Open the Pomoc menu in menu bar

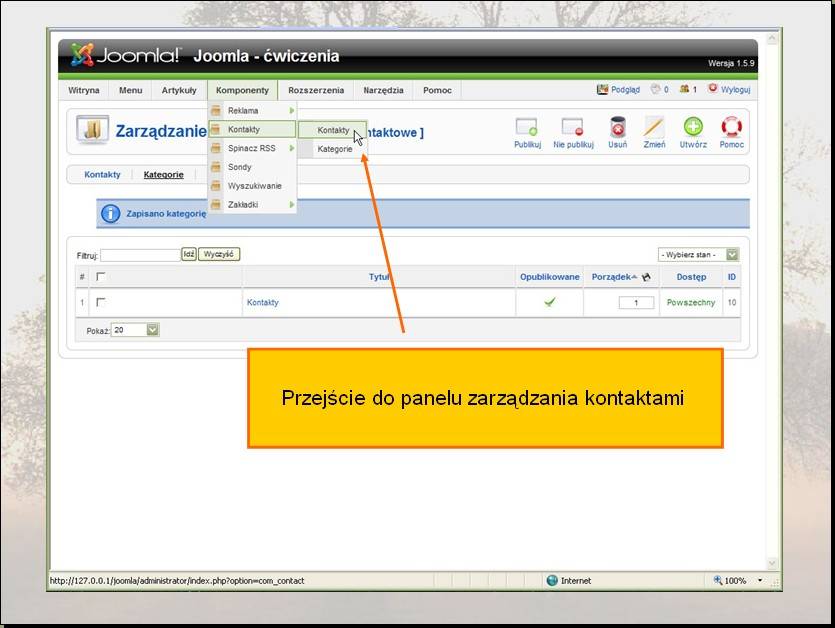click(x=437, y=90)
